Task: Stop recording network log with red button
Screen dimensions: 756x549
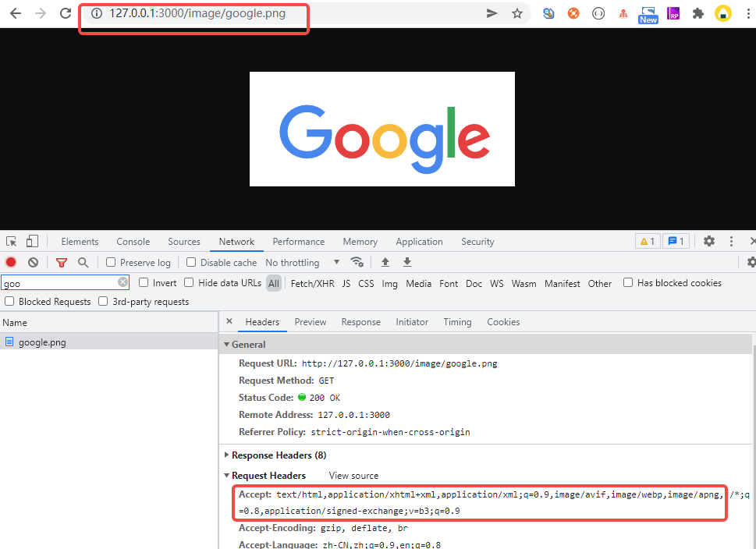Action: click(x=11, y=262)
